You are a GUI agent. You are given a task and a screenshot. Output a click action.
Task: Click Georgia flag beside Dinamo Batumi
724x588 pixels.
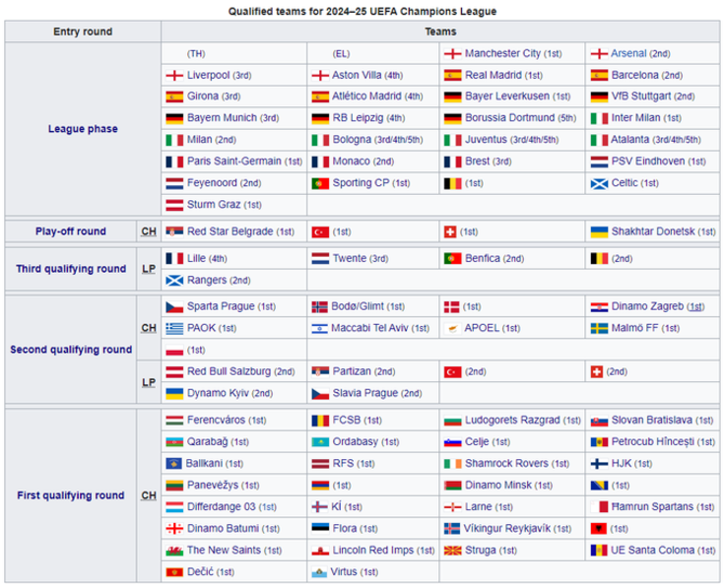click(x=174, y=529)
